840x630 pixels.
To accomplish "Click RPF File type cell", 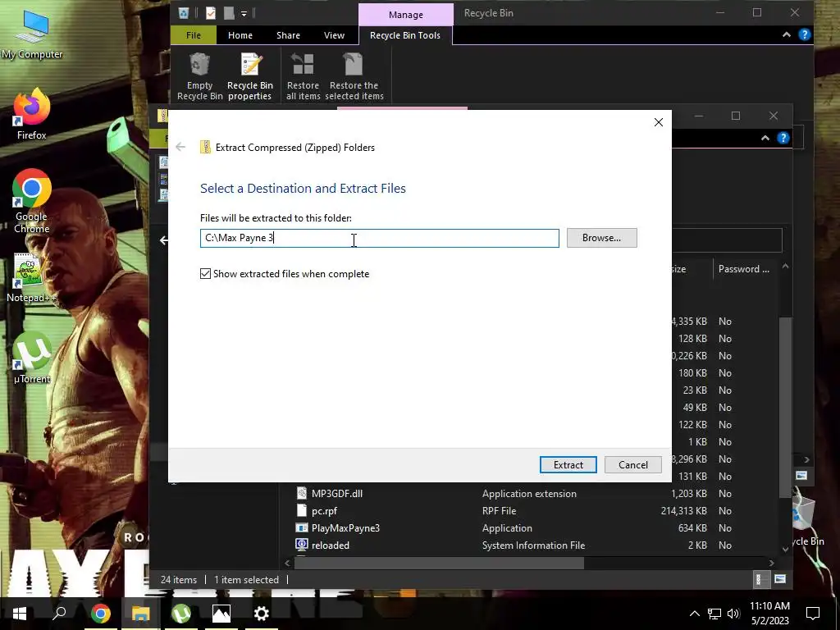I will 500,510.
